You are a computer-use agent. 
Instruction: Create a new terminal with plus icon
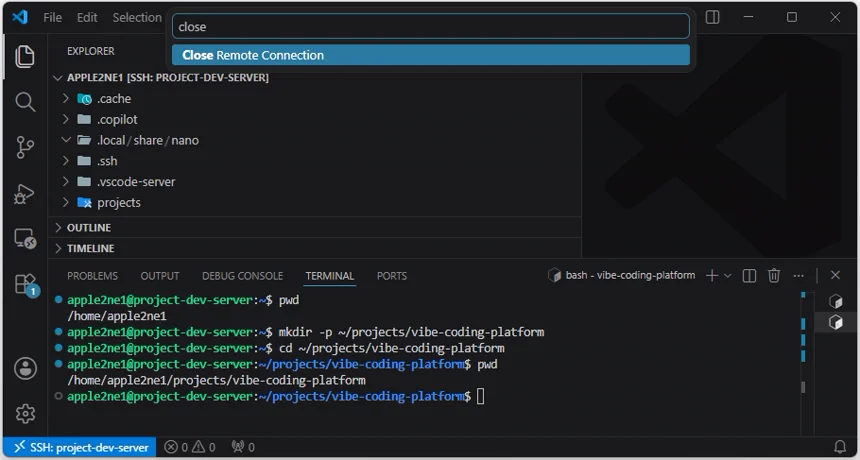click(x=711, y=275)
